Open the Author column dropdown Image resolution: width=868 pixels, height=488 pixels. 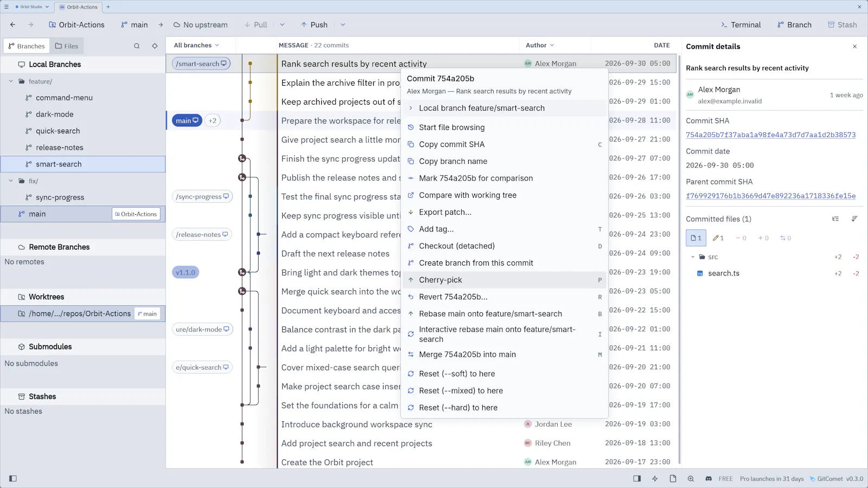point(540,46)
